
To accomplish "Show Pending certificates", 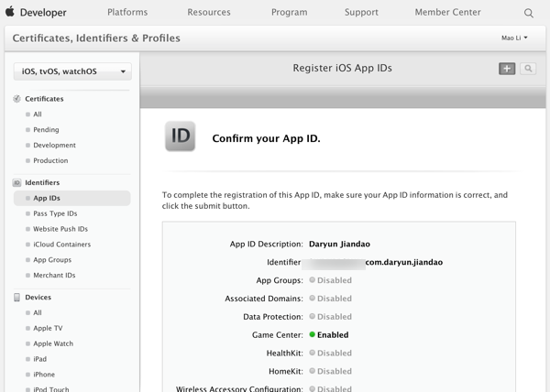I will 46,130.
